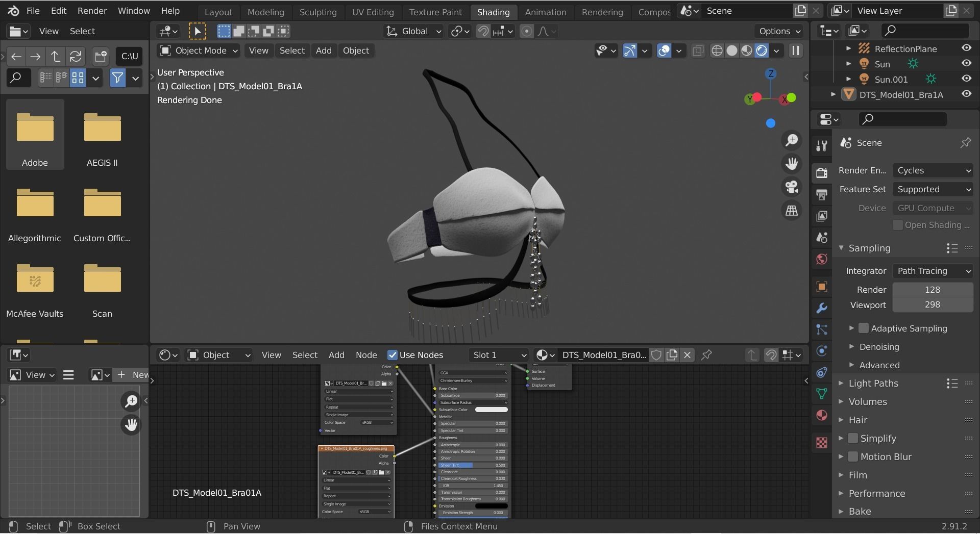Image resolution: width=980 pixels, height=534 pixels.
Task: Toggle fake user shield for material
Action: [656, 355]
